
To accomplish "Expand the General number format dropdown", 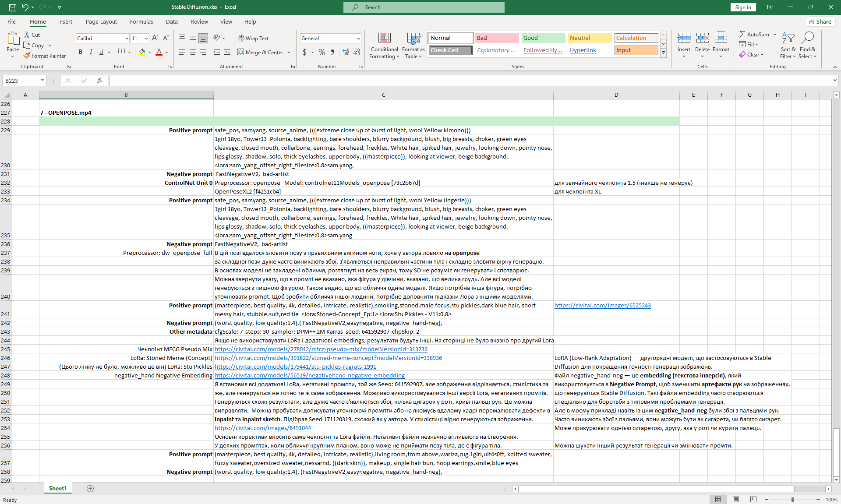I will click(x=358, y=39).
